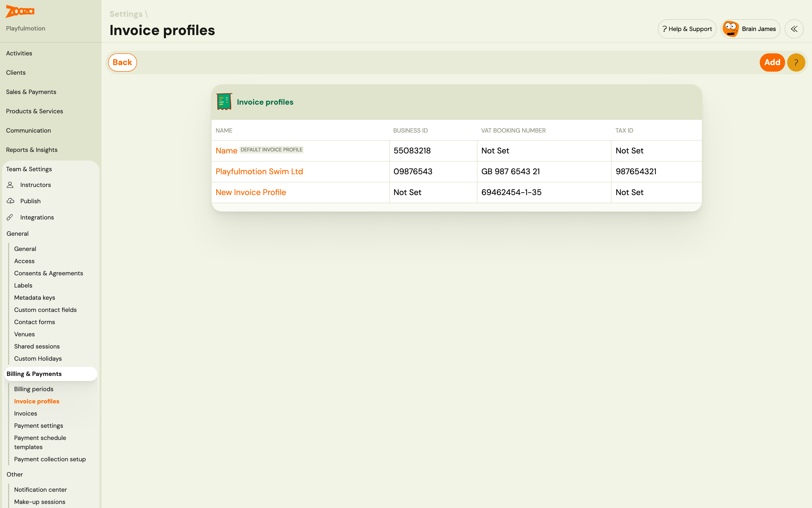Image resolution: width=812 pixels, height=508 pixels.
Task: Open Payment collection setup
Action: coord(50,459)
